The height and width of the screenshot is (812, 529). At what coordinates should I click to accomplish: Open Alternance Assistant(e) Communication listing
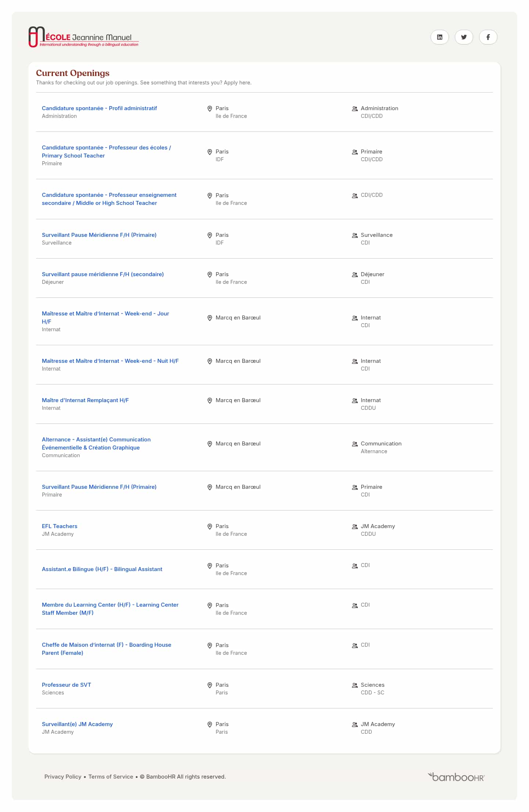pyautogui.click(x=96, y=444)
